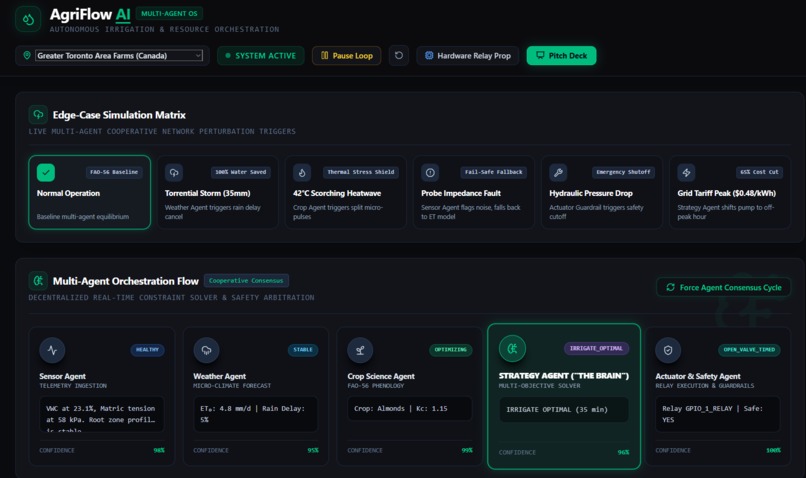Image resolution: width=806 pixels, height=478 pixels.
Task: Click the Crop Science Agent card title
Action: [x=381, y=376]
